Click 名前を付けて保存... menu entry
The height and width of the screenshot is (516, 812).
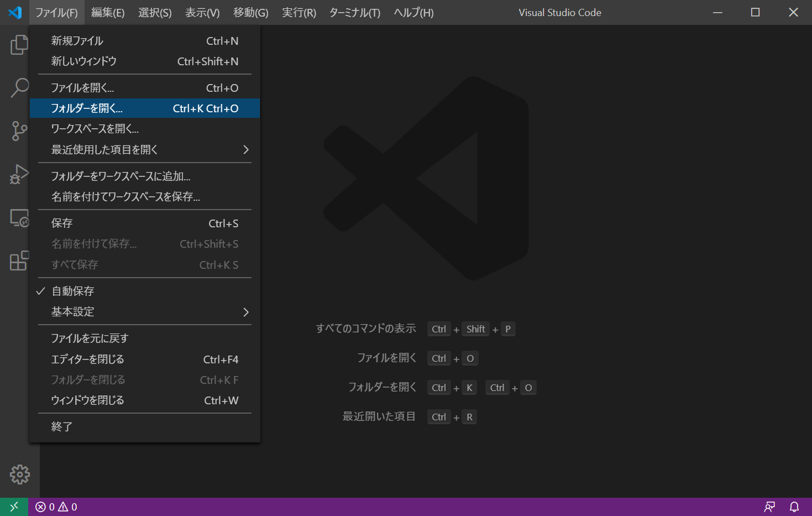[x=144, y=244]
